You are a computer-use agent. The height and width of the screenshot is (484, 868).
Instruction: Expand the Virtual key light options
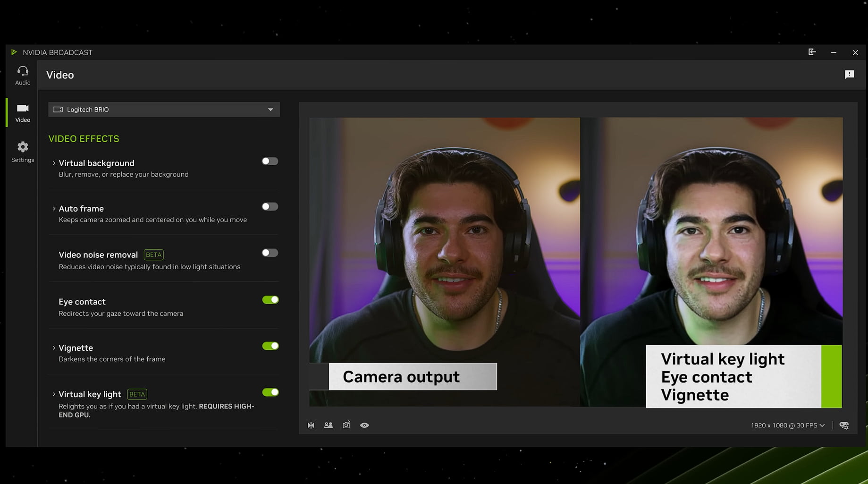pyautogui.click(x=54, y=394)
